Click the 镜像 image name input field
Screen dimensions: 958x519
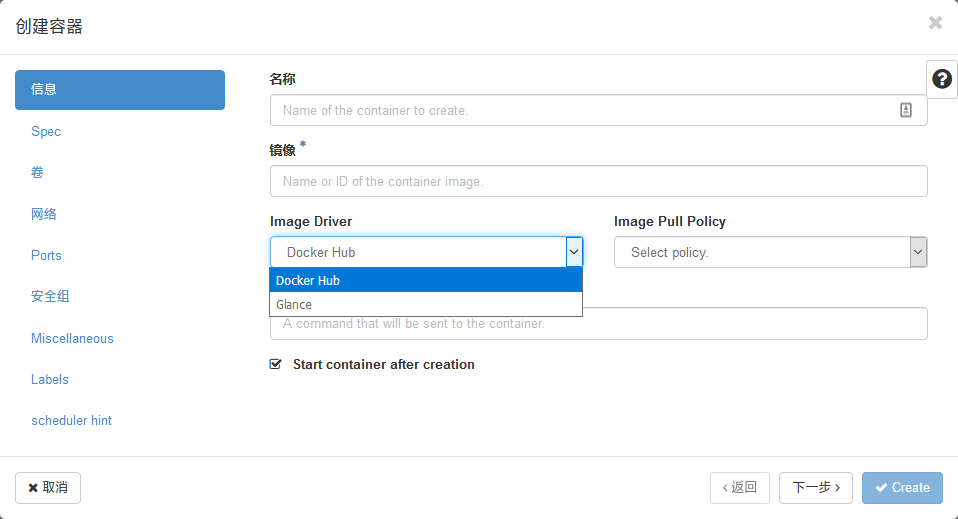pos(598,181)
